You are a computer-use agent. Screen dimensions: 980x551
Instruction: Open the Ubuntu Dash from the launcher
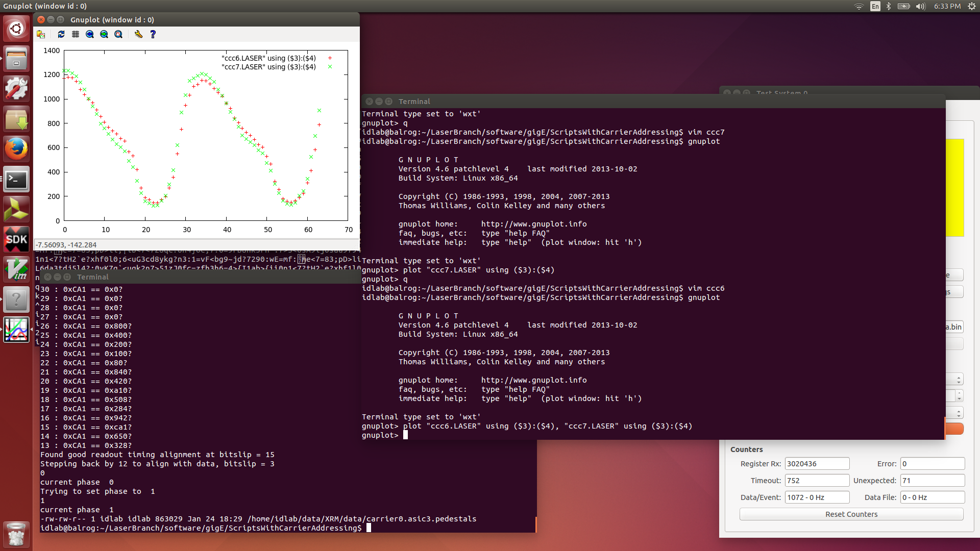coord(16,28)
